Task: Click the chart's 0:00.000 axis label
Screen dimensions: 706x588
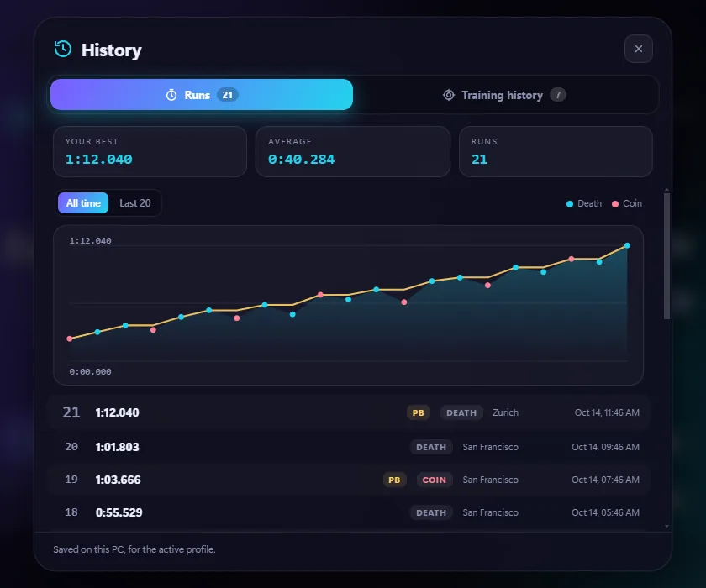Action: click(x=91, y=371)
